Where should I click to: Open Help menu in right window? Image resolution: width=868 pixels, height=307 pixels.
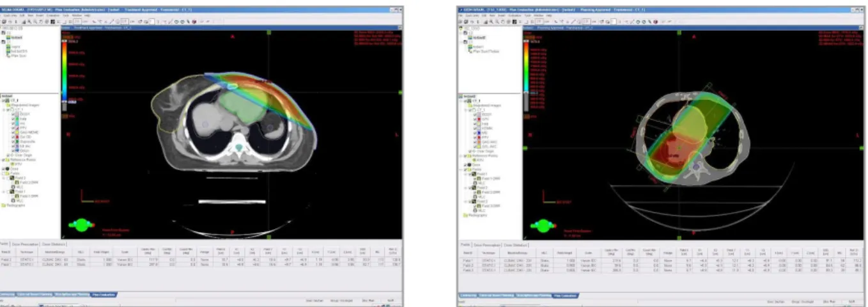(549, 15)
